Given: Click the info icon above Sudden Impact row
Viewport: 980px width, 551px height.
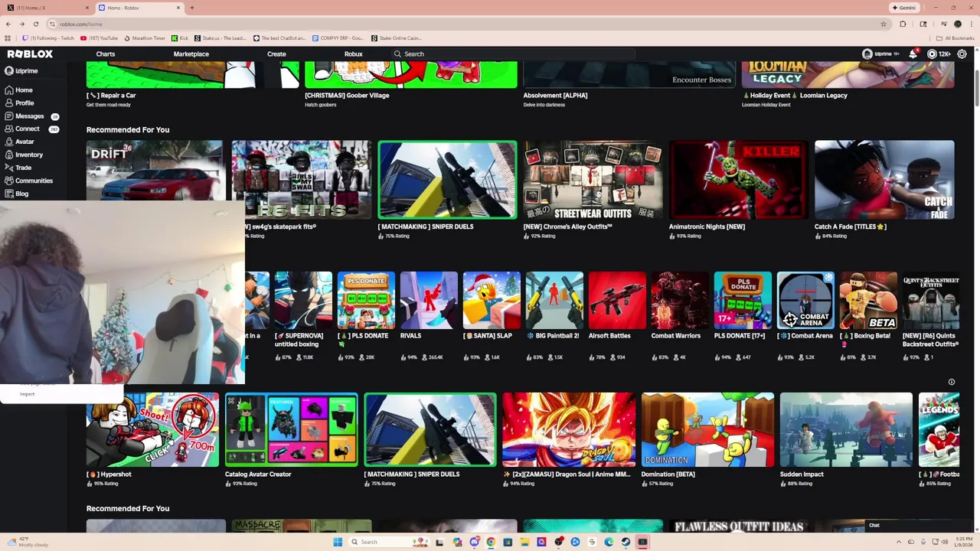Looking at the screenshot, I should pyautogui.click(x=952, y=382).
